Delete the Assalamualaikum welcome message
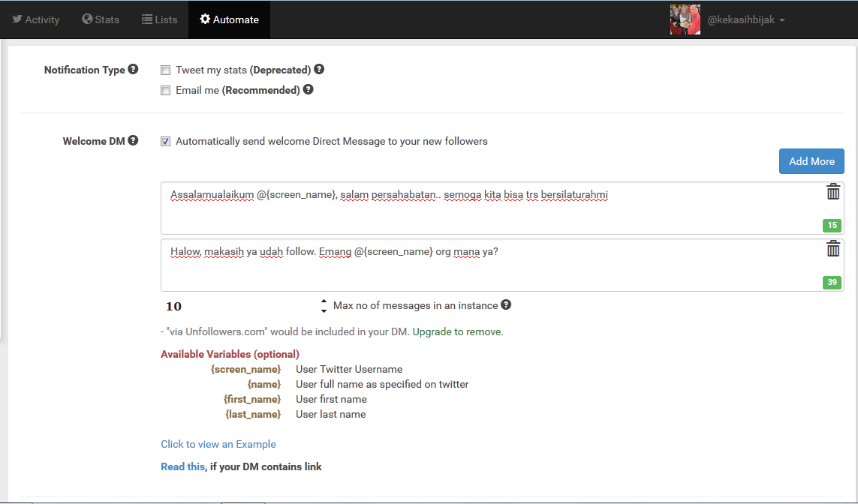The height and width of the screenshot is (504, 858). [832, 192]
